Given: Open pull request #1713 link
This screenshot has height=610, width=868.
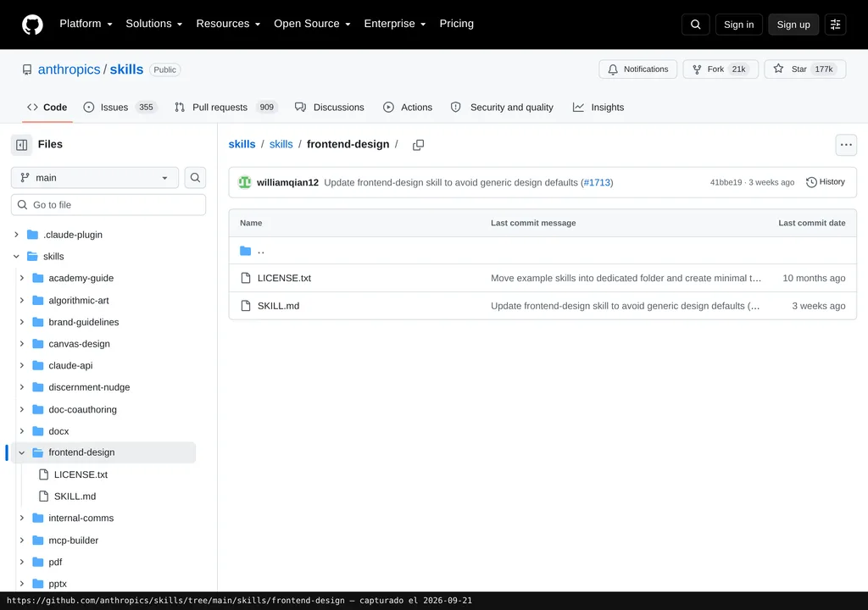Looking at the screenshot, I should (x=597, y=182).
